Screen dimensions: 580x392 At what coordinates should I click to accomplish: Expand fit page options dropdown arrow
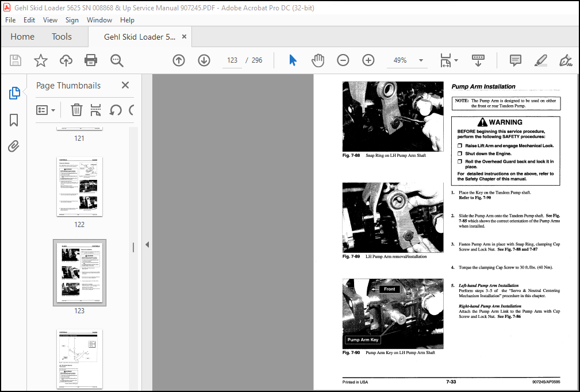[456, 60]
